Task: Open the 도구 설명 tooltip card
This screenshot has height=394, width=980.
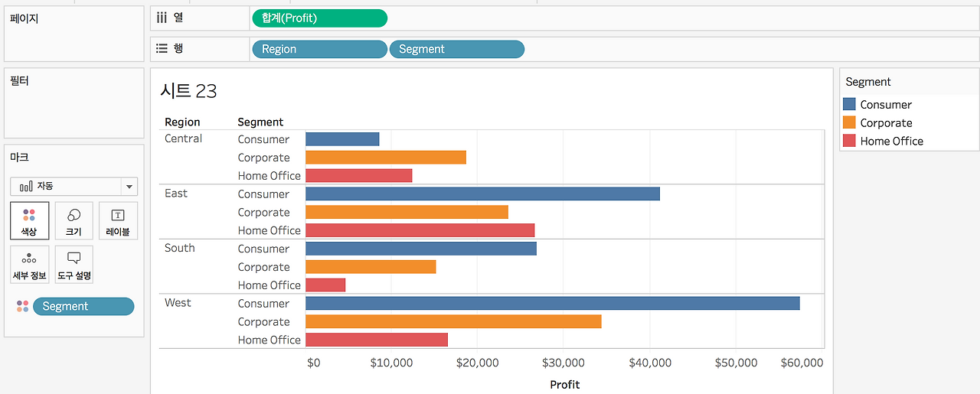Action: (74, 265)
